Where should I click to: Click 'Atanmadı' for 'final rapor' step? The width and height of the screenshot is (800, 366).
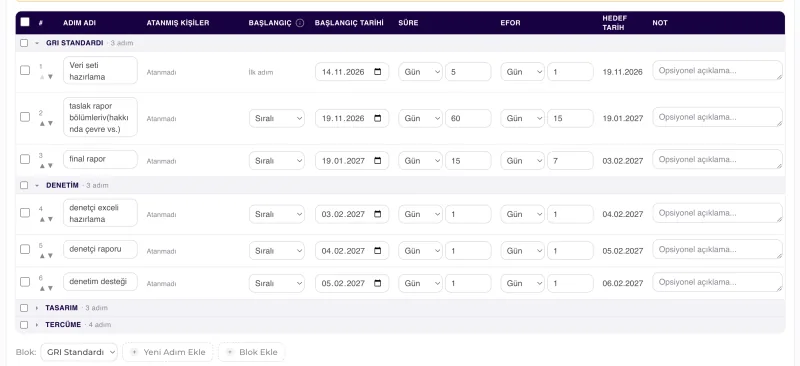(x=161, y=161)
